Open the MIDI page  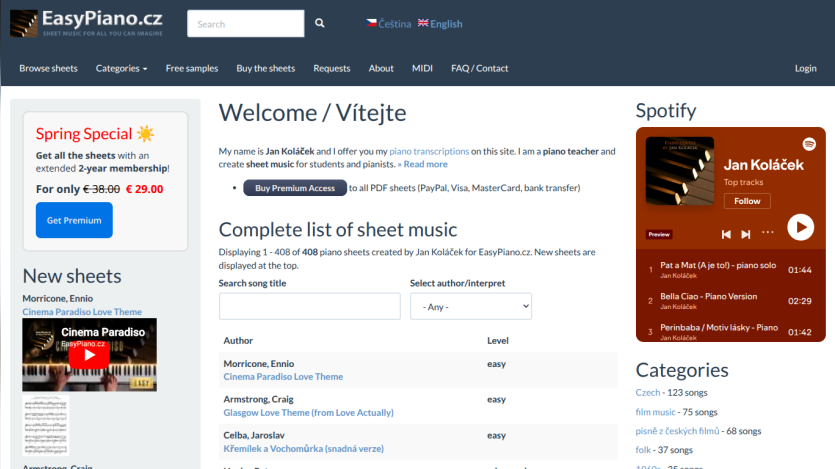[x=422, y=68]
